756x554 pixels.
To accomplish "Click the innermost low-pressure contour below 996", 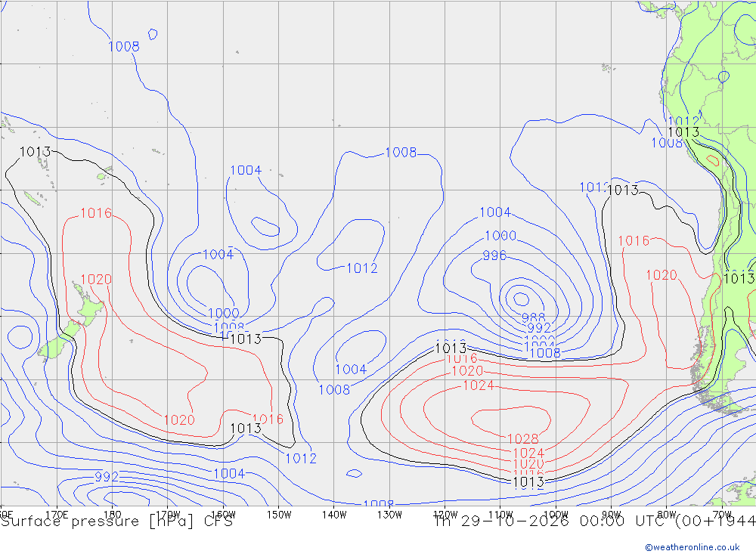I will pos(521,299).
